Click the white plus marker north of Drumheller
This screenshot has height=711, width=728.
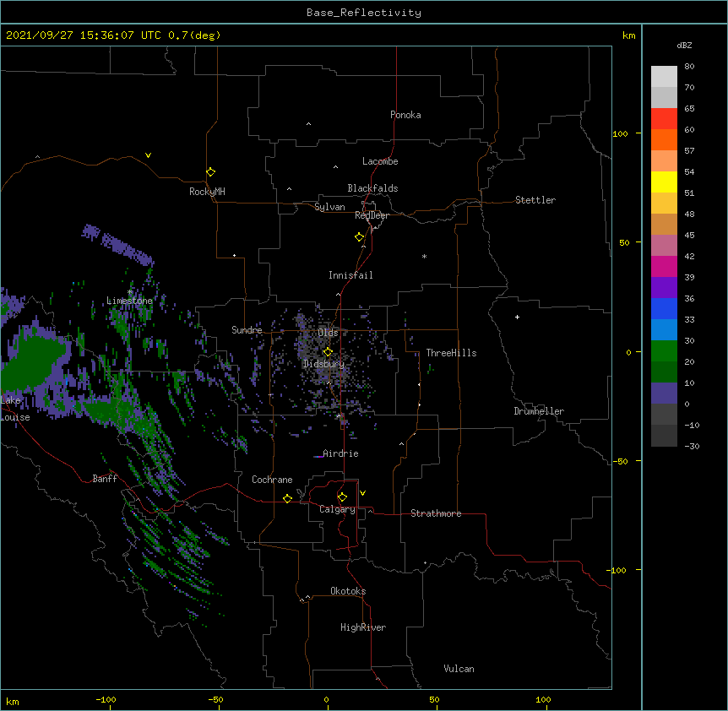517,317
